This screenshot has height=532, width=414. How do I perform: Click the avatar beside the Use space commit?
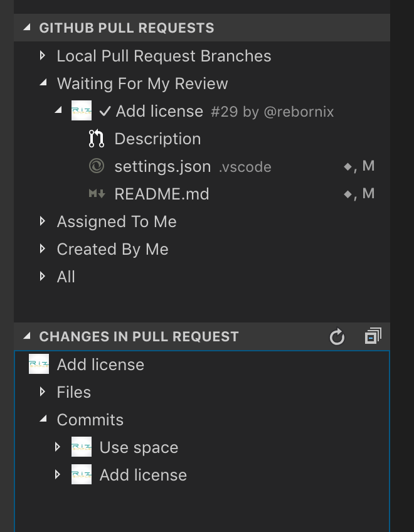(82, 447)
